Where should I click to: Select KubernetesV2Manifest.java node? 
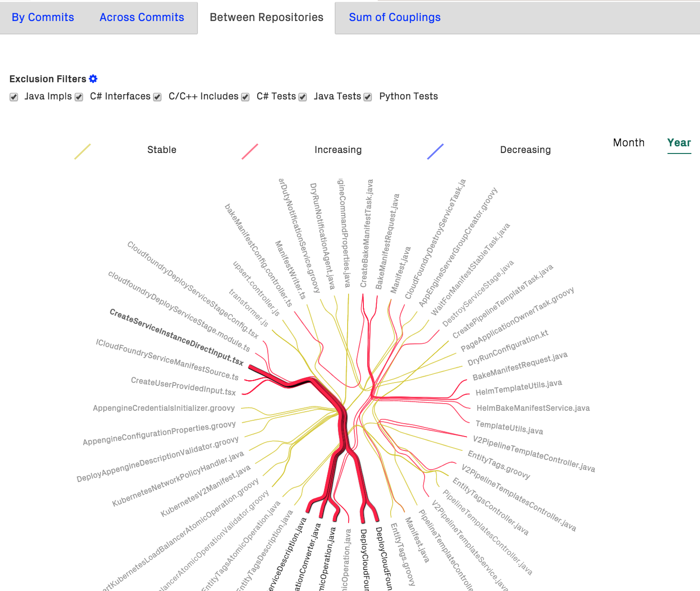tap(206, 491)
